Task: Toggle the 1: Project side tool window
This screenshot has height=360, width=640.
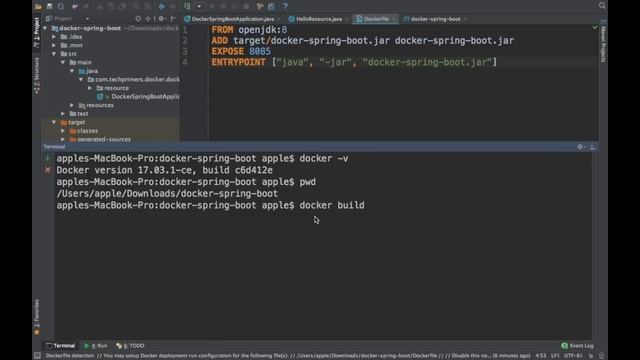Action: tap(37, 32)
